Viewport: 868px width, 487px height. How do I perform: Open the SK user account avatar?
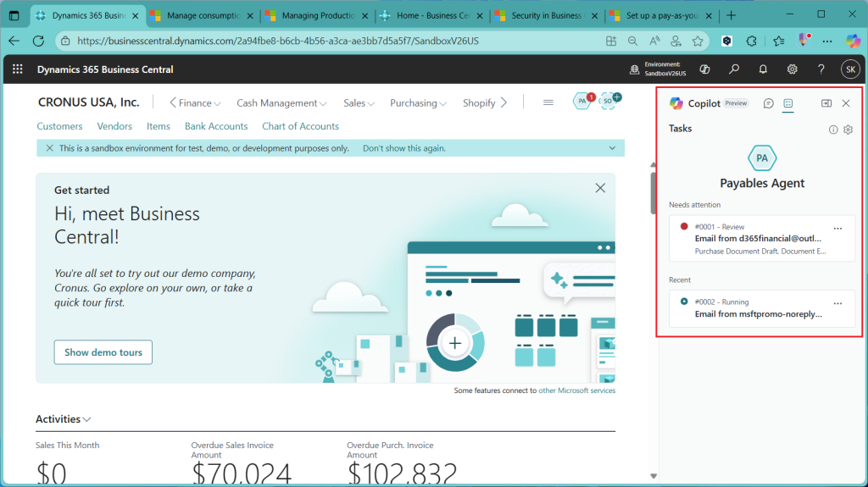coord(850,69)
